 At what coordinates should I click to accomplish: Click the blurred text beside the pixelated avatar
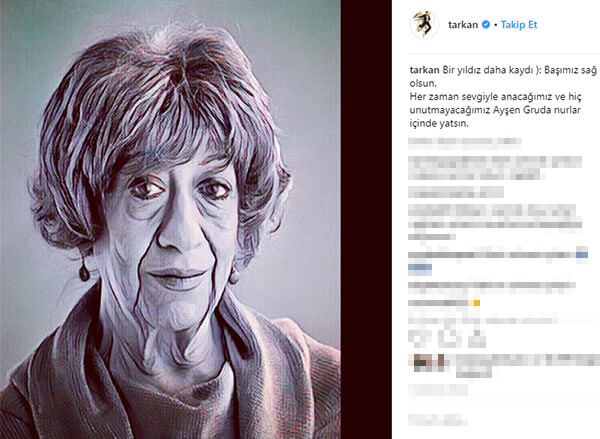tap(527, 364)
